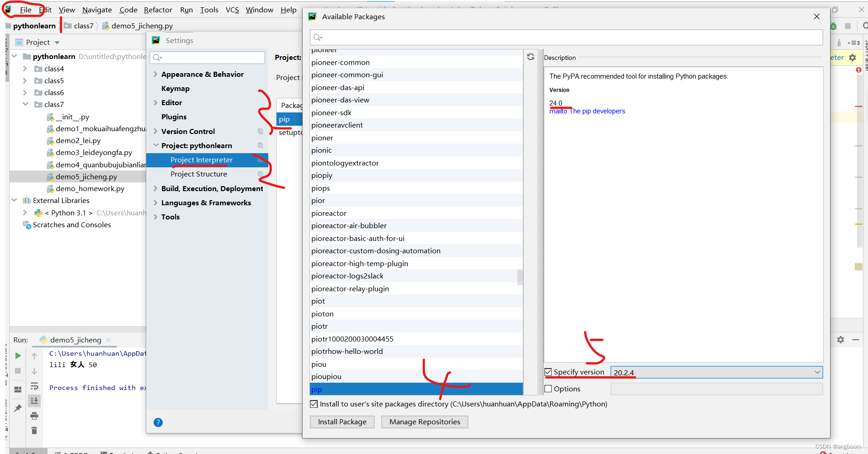
Task: Click the Options text field
Action: pyautogui.click(x=717, y=389)
